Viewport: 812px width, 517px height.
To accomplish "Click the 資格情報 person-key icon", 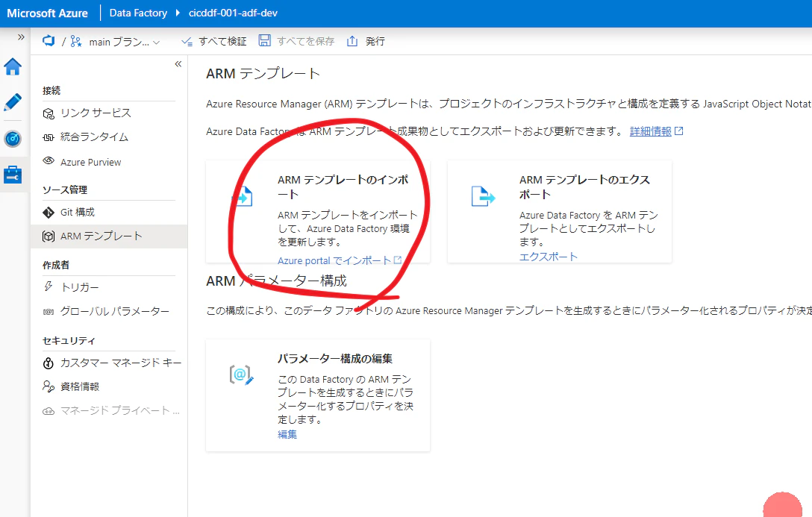I will click(x=49, y=386).
